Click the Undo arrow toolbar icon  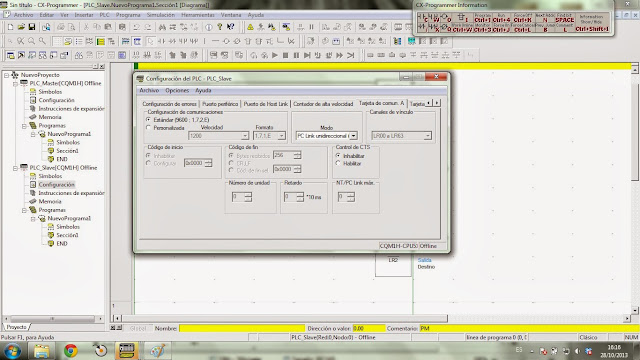pyautogui.click(x=136, y=27)
